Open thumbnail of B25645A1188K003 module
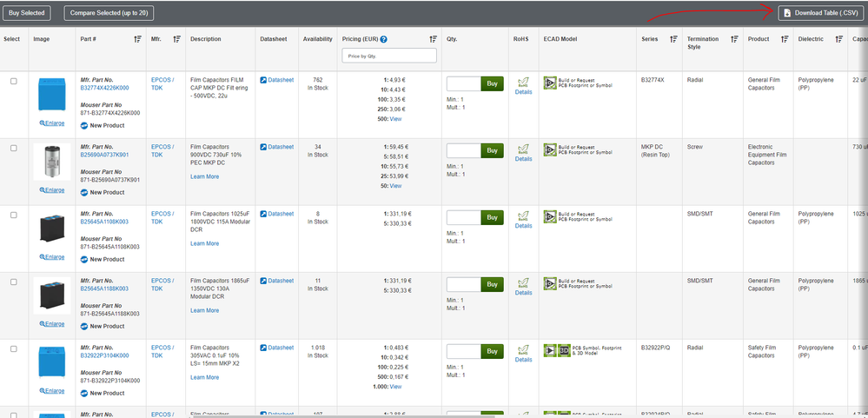 tap(52, 295)
